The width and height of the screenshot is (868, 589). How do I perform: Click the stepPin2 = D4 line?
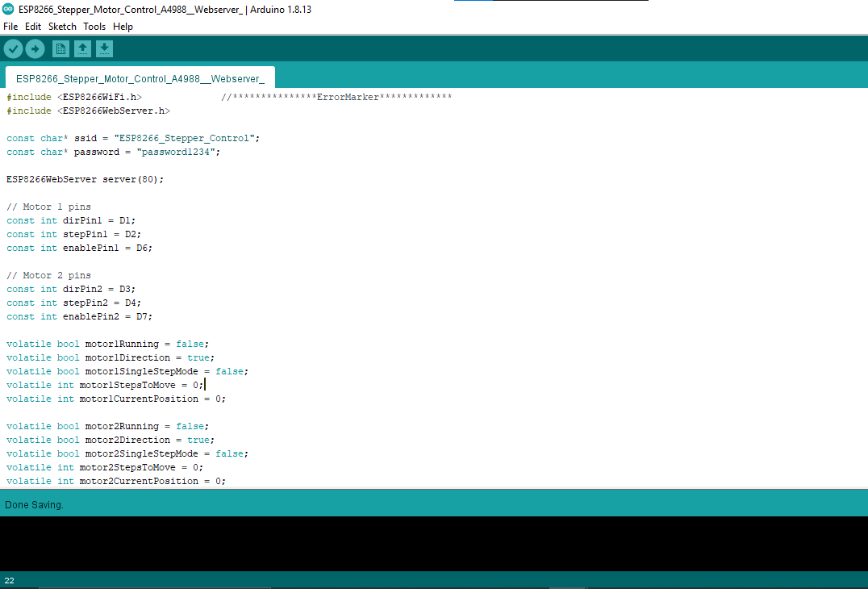coord(73,303)
